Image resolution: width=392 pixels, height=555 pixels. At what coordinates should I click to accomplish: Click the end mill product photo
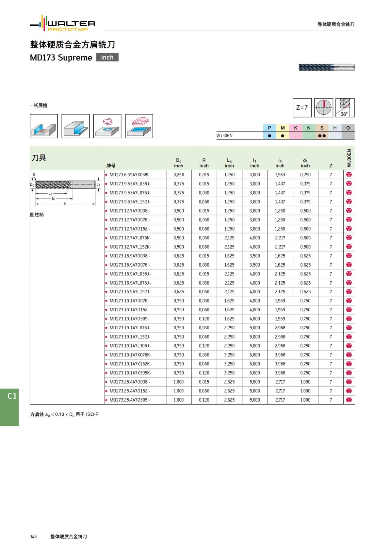coord(326,67)
